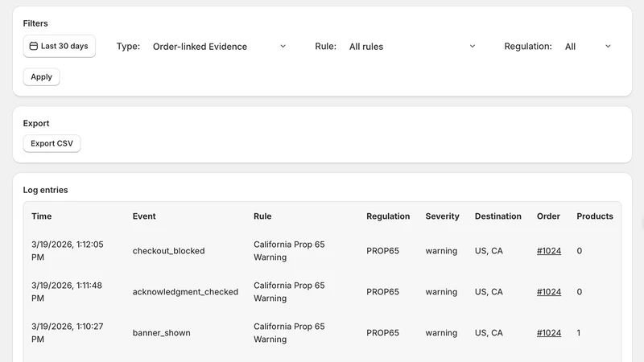The image size is (644, 362).
Task: Open the Last 30 days date filter
Action: click(x=59, y=46)
